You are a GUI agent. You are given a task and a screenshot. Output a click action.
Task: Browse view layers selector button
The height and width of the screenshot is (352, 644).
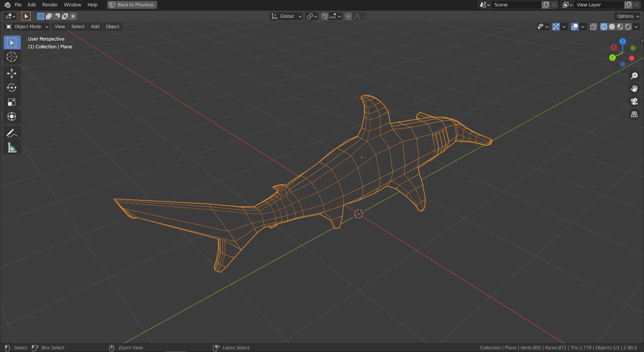[x=568, y=5]
